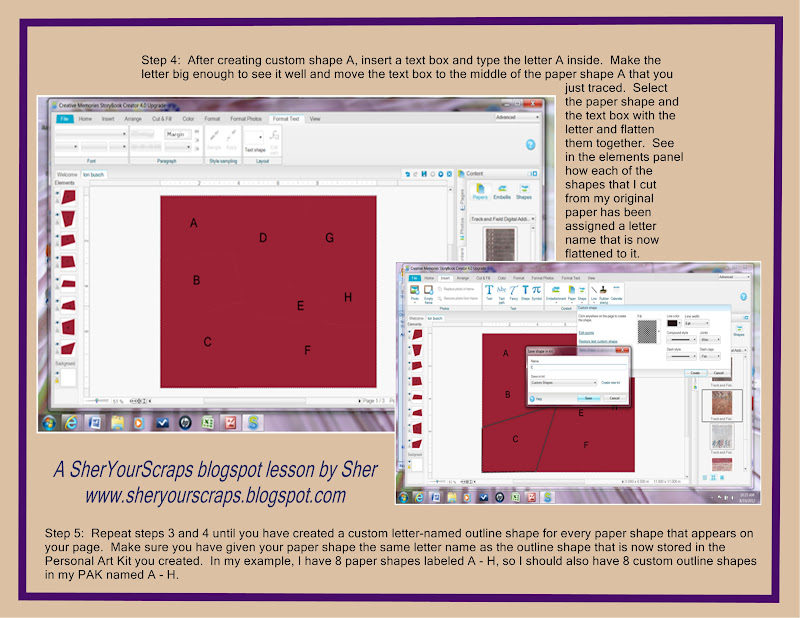Click the Line tool icon in the Insert ribbon
The width and height of the screenshot is (800, 618).
tap(594, 292)
